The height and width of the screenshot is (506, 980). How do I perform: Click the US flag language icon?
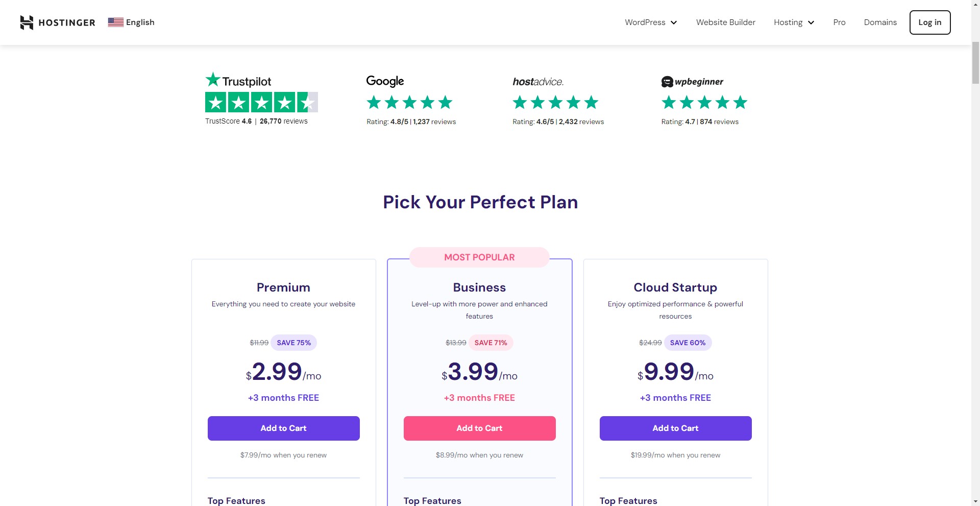pos(115,22)
